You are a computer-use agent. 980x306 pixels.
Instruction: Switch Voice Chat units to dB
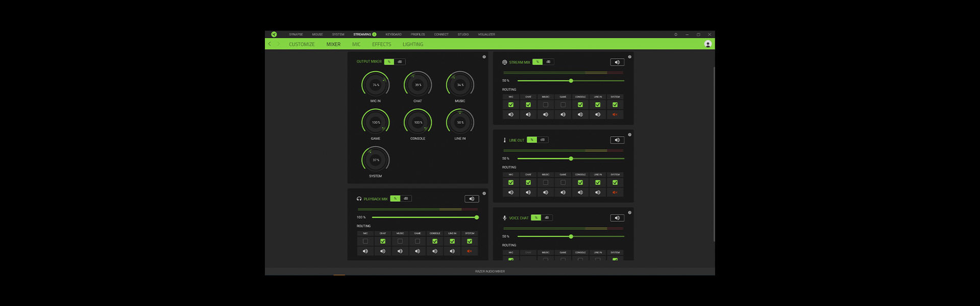[x=547, y=218]
